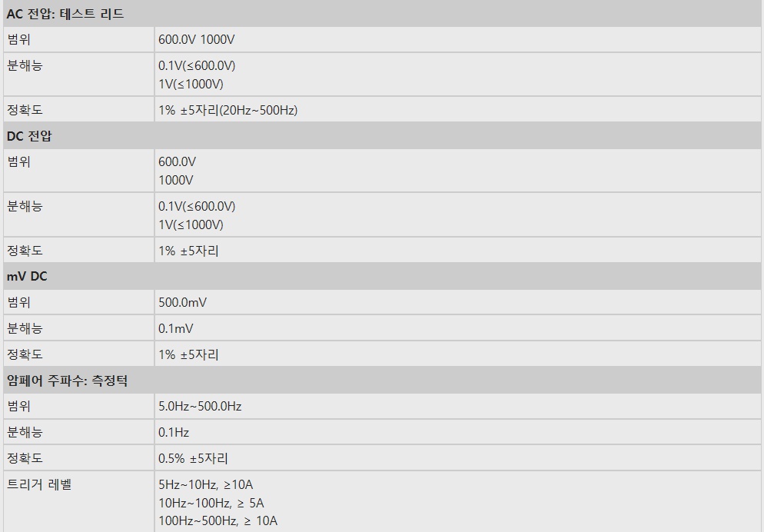764x532 pixels.
Task: Click '1V(≤1000V)' in the AC 전압 resolution cell
Action: (191, 84)
